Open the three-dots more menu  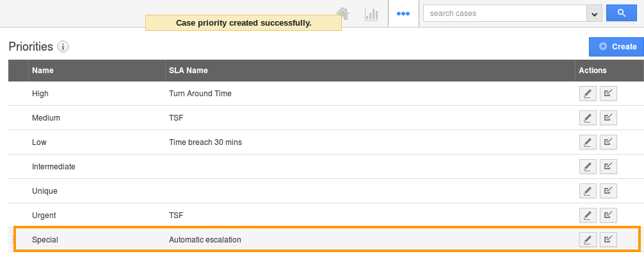coord(403,13)
